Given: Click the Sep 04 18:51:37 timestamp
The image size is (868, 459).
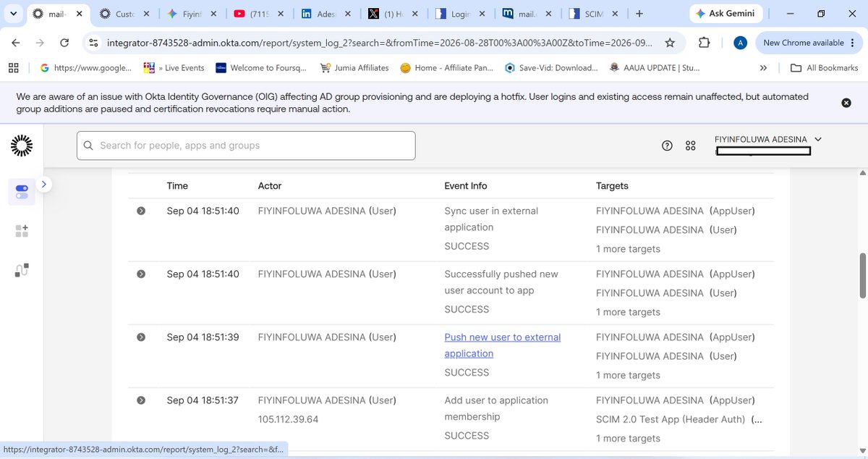Looking at the screenshot, I should point(203,400).
